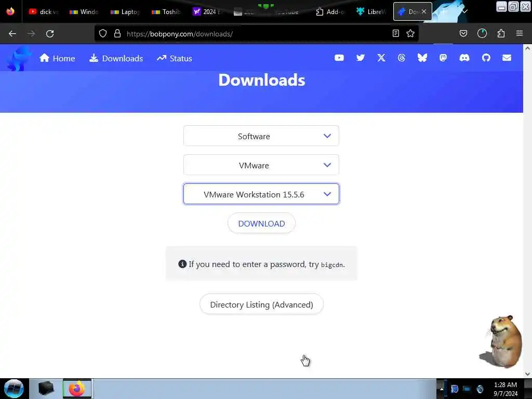The height and width of the screenshot is (399, 532).
Task: Open the YouTube social icon in the site header
Action: point(339,58)
